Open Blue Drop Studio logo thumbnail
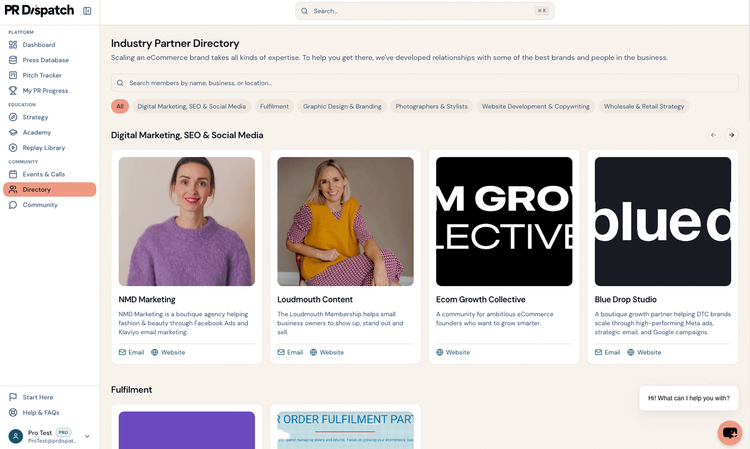The height and width of the screenshot is (449, 750). point(663,221)
